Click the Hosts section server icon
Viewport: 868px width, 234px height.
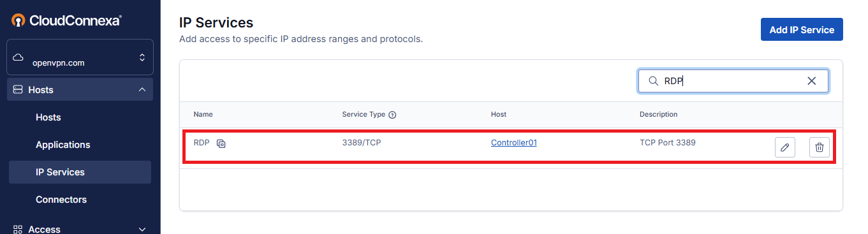pos(18,90)
